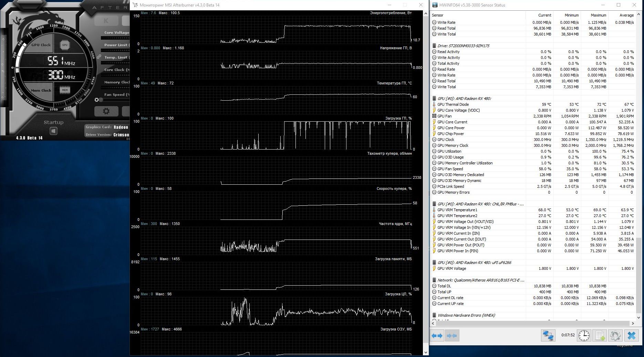
Task: Click the 0:07:52 elapsed timer in HWiNFO
Action: click(x=568, y=335)
